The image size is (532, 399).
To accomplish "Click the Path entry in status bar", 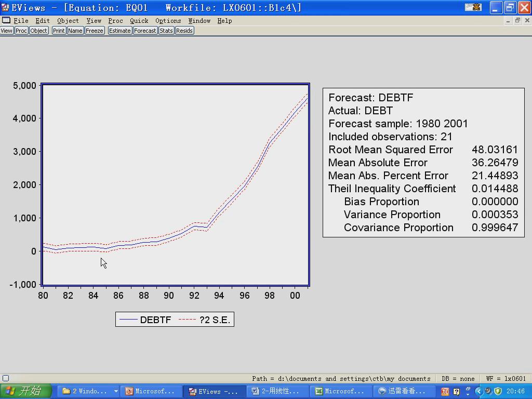I will pyautogui.click(x=341, y=378).
